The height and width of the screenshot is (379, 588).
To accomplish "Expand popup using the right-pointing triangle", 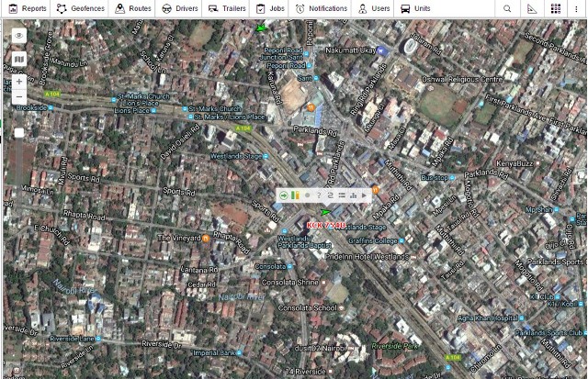I will coord(365,195).
